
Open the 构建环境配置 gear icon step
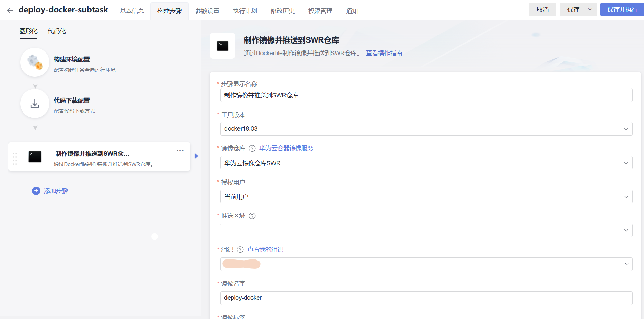35,62
